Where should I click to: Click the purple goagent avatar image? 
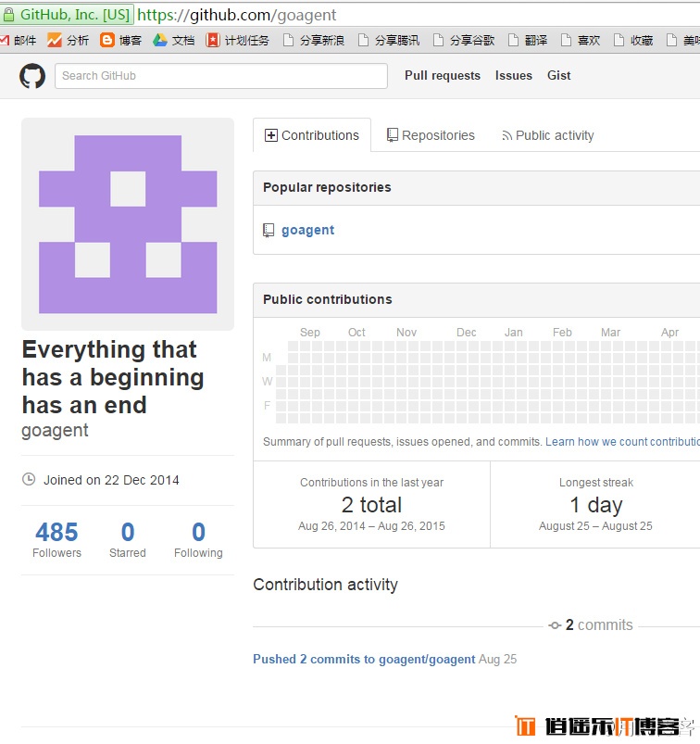pyautogui.click(x=128, y=224)
